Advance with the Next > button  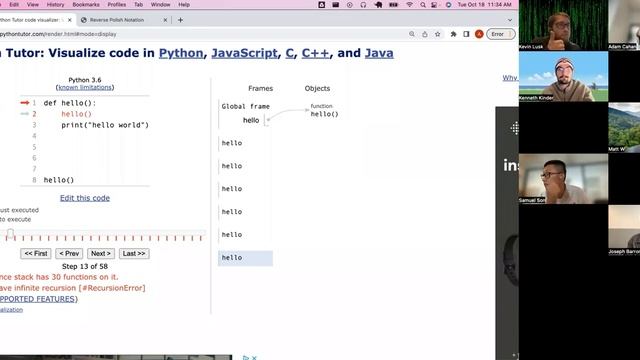click(101, 253)
